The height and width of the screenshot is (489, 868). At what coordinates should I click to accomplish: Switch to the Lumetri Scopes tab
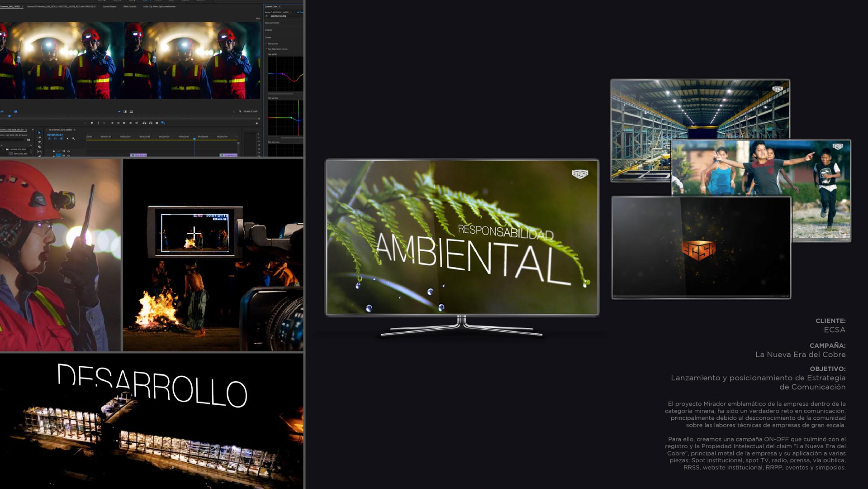tap(109, 7)
